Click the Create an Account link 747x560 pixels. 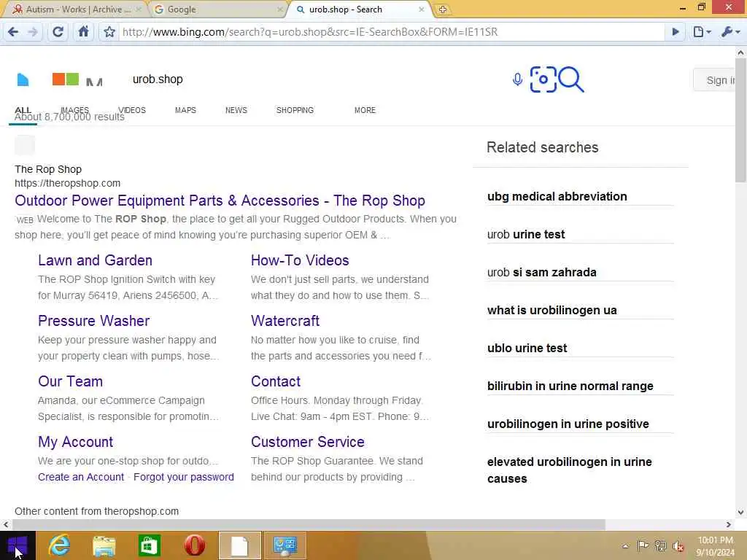[x=81, y=477]
